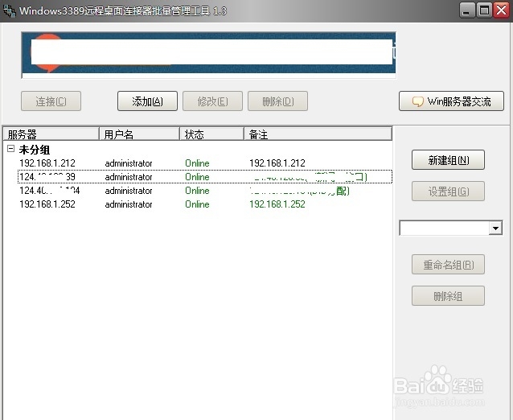Select server row 192.168.1.212
Image resolution: width=513 pixels, height=420 pixels.
[x=205, y=163]
